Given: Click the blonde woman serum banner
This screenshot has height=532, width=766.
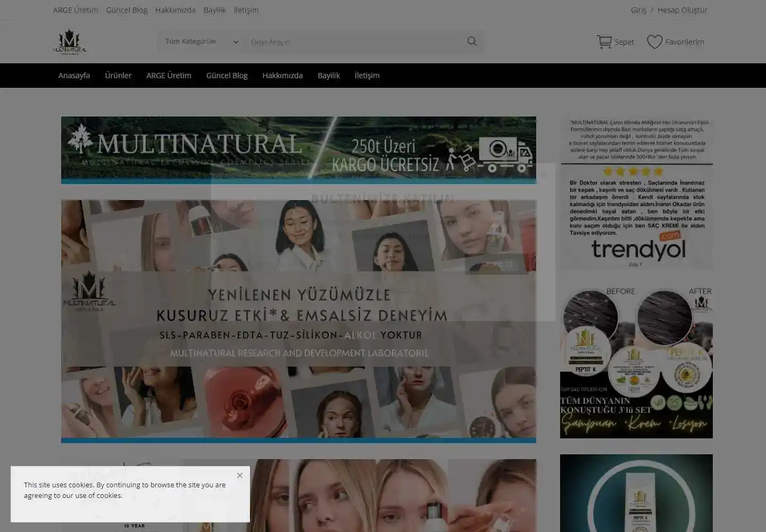Looking at the screenshot, I should [x=298, y=495].
